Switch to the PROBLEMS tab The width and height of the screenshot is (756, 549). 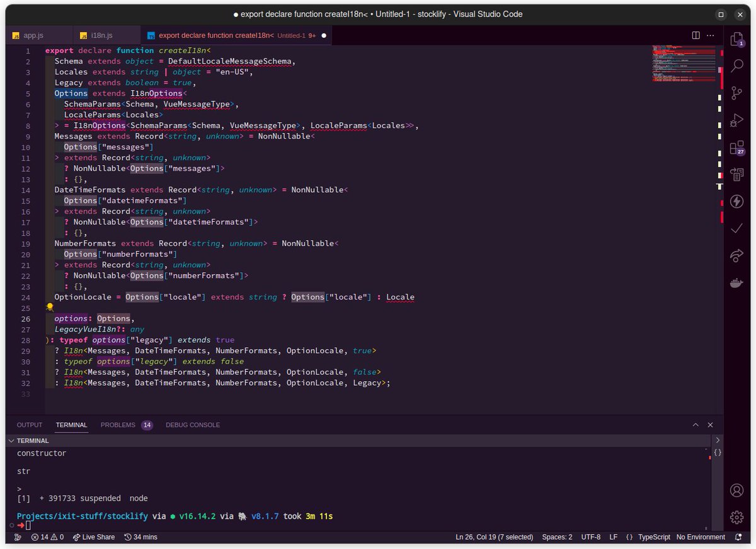coord(118,425)
